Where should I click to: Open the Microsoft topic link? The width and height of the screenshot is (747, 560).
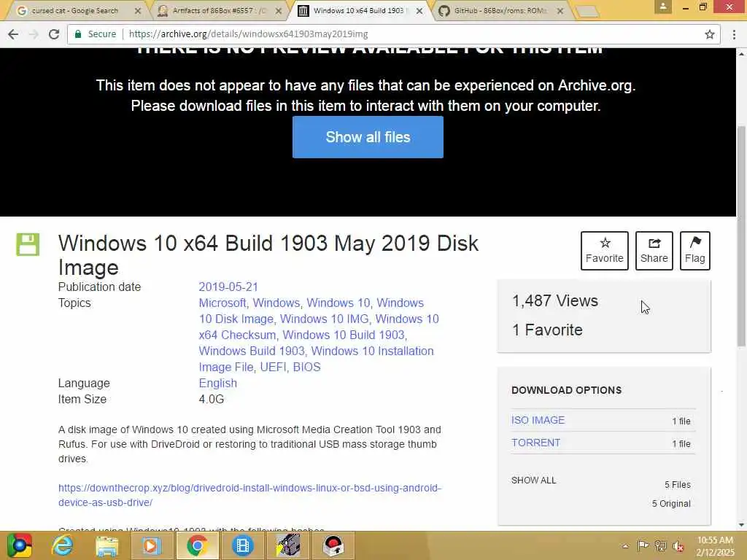click(222, 303)
